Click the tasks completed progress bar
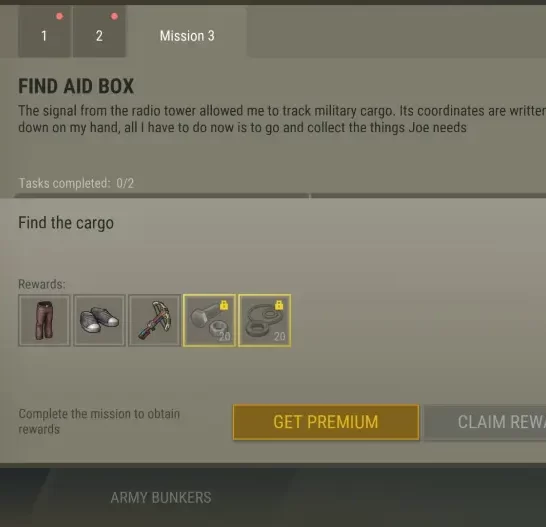The image size is (546, 527). click(280, 196)
